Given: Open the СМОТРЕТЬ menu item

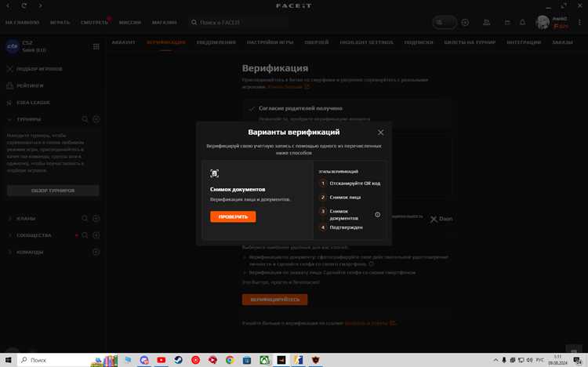Looking at the screenshot, I should pos(94,23).
